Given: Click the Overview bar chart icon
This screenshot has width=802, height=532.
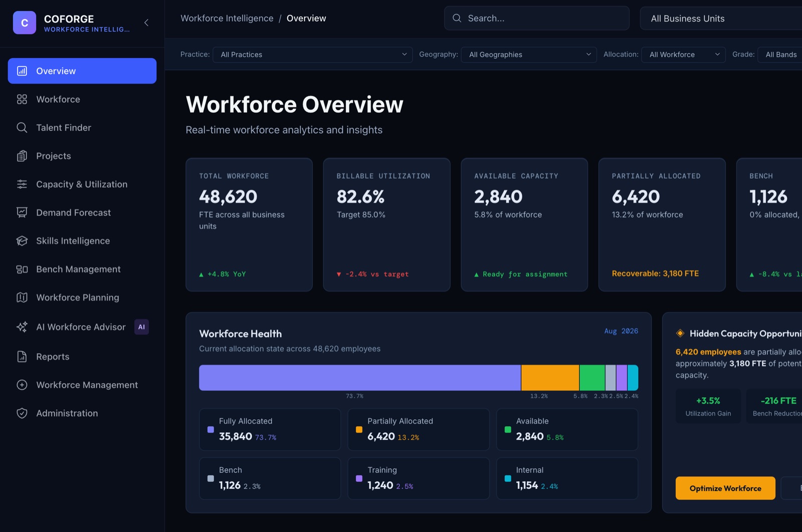Looking at the screenshot, I should coord(22,71).
